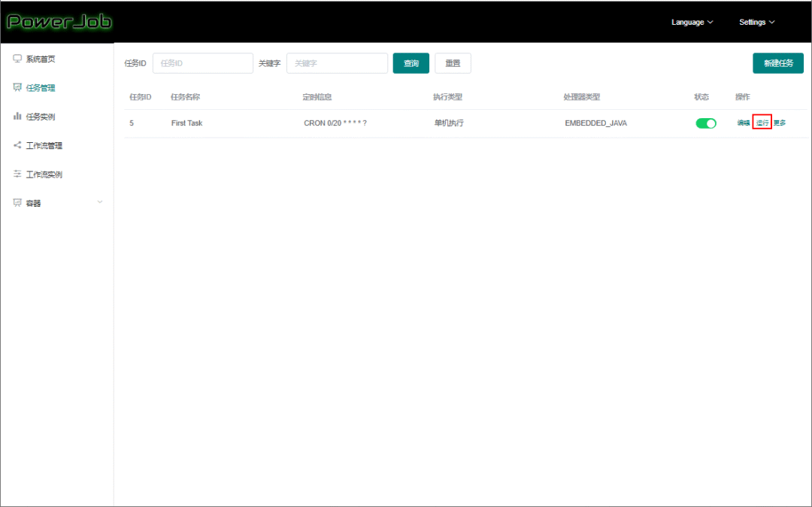This screenshot has width=812, height=507.
Task: Focus the 任务ID input field
Action: tap(203, 63)
